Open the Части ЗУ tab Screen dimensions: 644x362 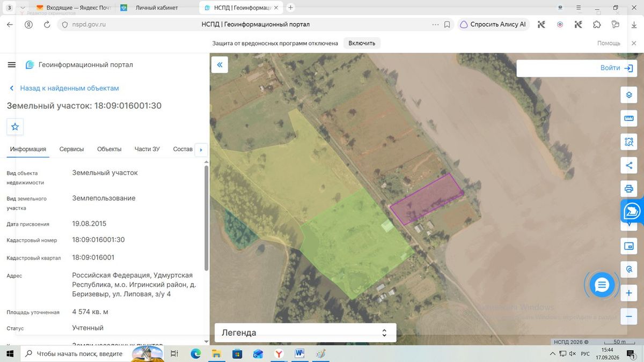point(147,149)
